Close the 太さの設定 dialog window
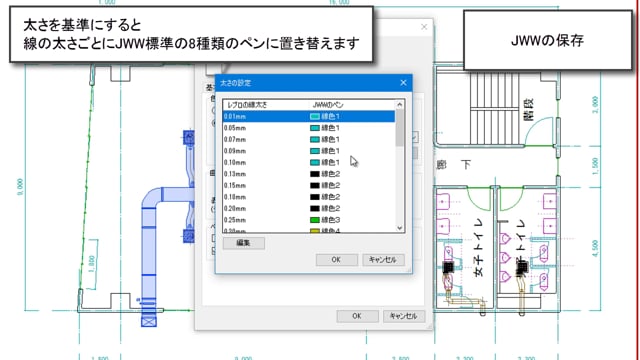The height and width of the screenshot is (360, 640). coord(403,82)
